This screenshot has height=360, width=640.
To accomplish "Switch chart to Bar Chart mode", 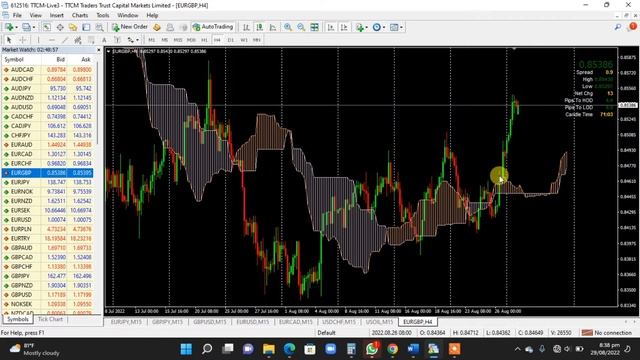I will point(246,27).
